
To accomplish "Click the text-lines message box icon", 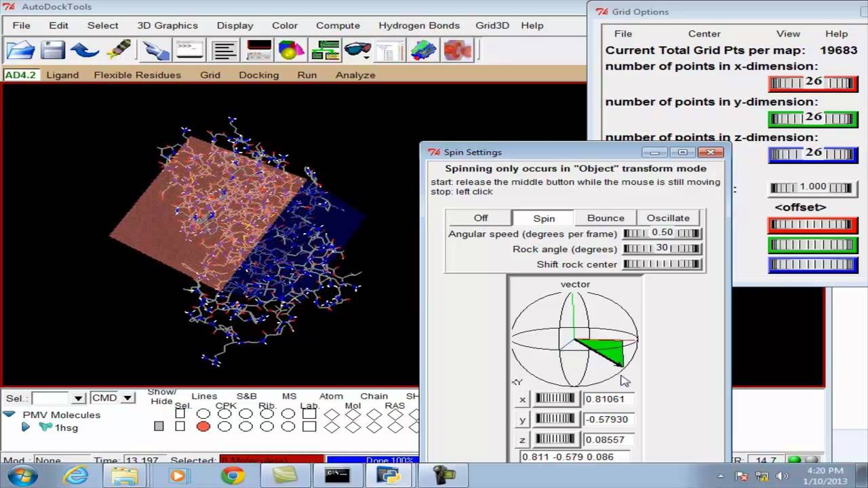I will [224, 50].
